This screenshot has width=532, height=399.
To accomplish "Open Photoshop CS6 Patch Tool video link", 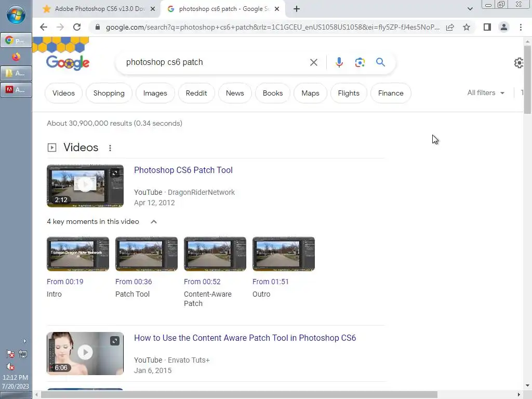I will [183, 170].
